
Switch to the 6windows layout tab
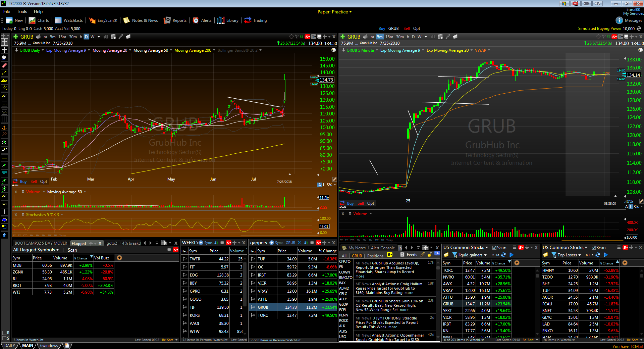click(49, 346)
